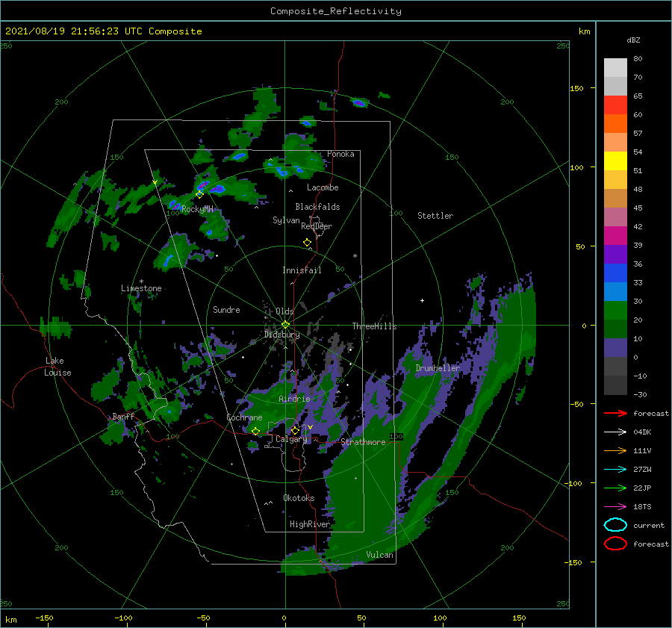Click the Ponoka town label

point(340,154)
